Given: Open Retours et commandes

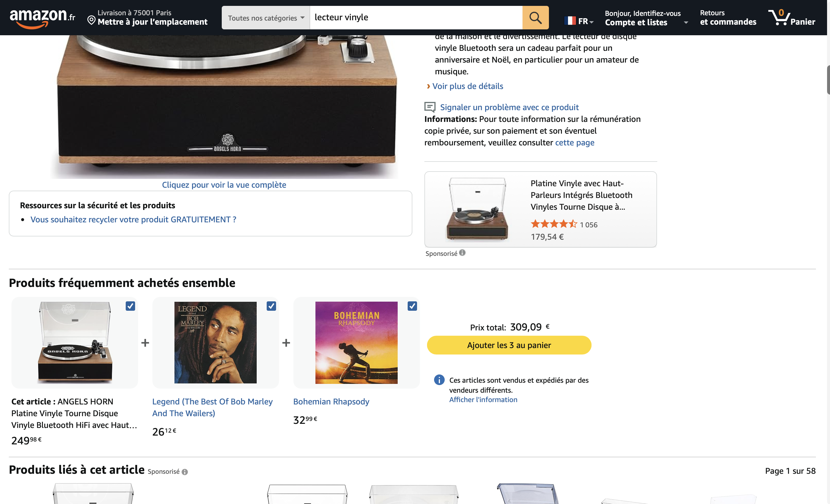Looking at the screenshot, I should click(727, 18).
